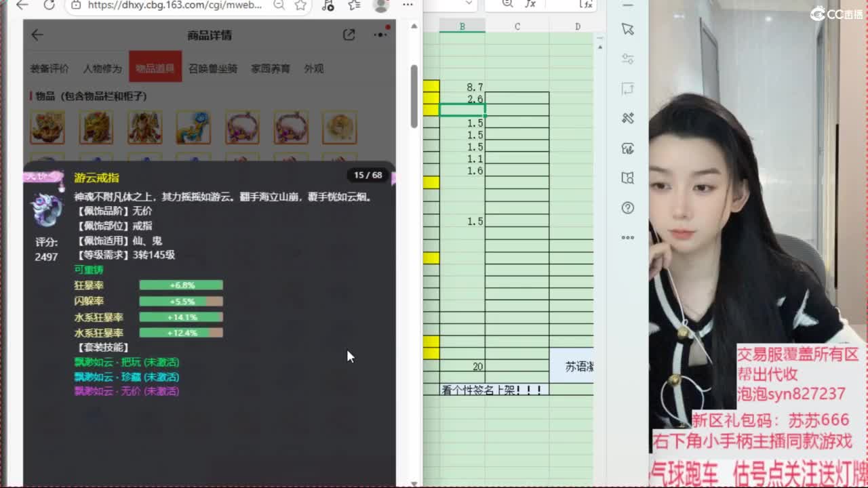Screen dimensions: 868x488
Task: Open the sliders settings icon in the sidebar
Action: [628, 59]
